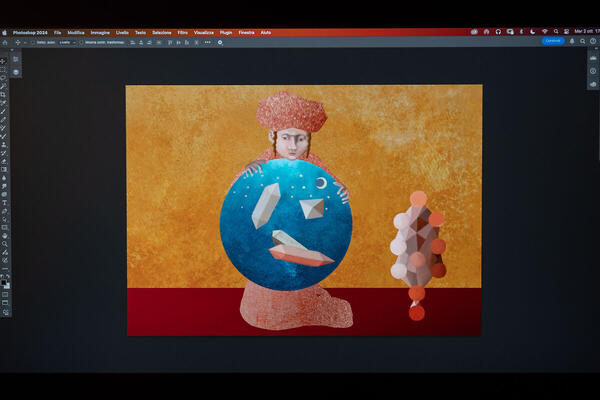Image resolution: width=600 pixels, height=400 pixels.
Task: Select the Crop tool
Action: pyautogui.click(x=4, y=94)
